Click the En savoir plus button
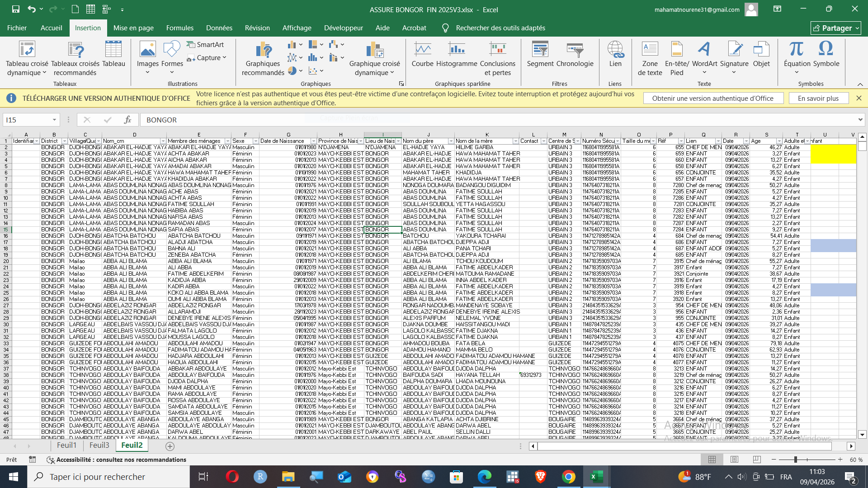Viewport: 868px width, 488px height. [818, 99]
